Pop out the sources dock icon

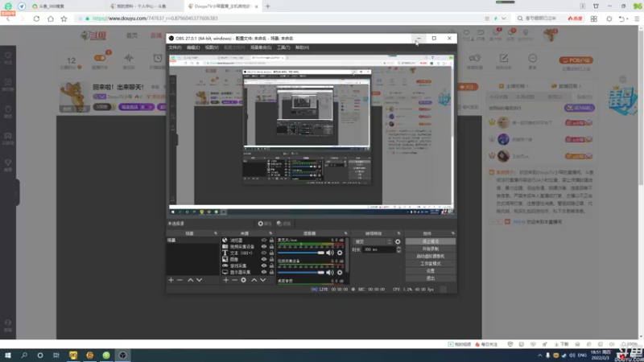(270, 233)
